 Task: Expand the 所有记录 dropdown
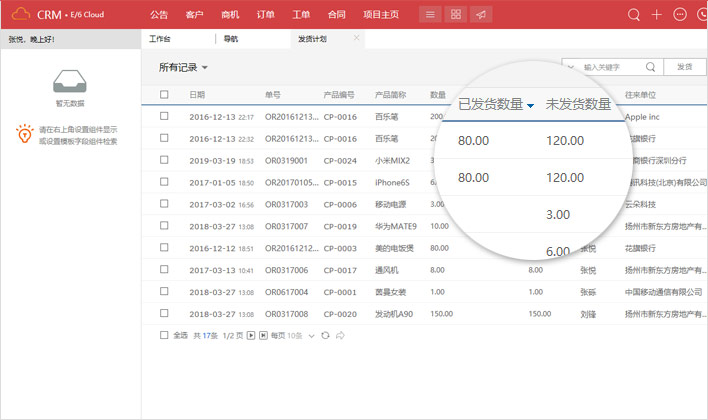click(184, 67)
